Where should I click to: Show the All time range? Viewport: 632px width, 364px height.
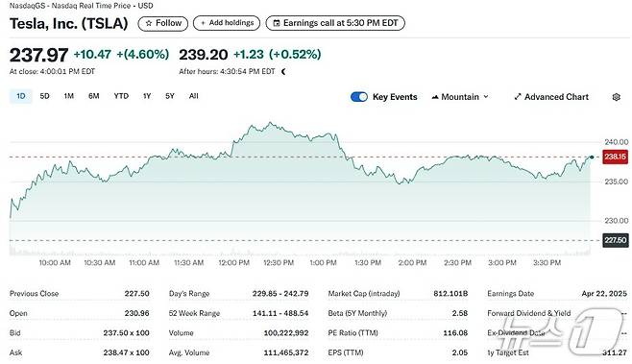pyautogui.click(x=193, y=96)
